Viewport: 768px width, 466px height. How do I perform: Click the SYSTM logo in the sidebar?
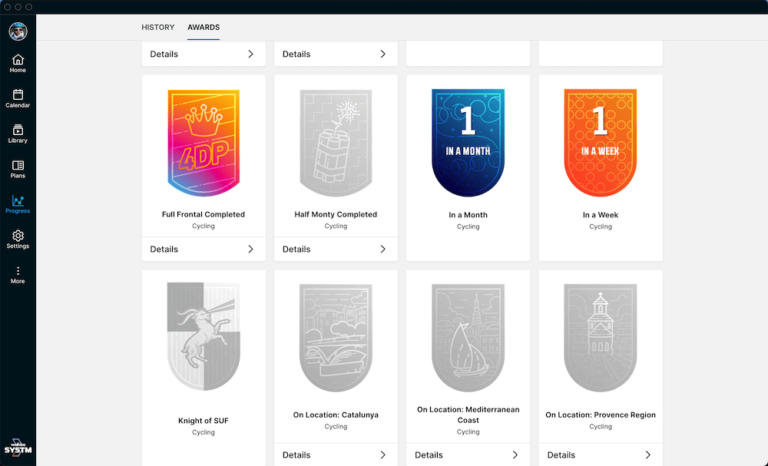point(18,447)
